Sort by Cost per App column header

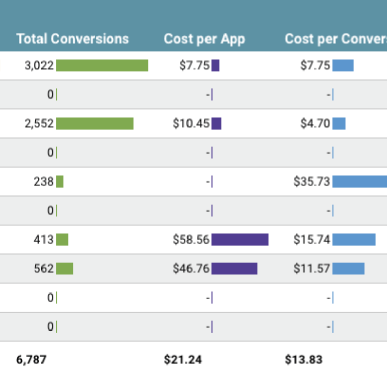click(204, 39)
